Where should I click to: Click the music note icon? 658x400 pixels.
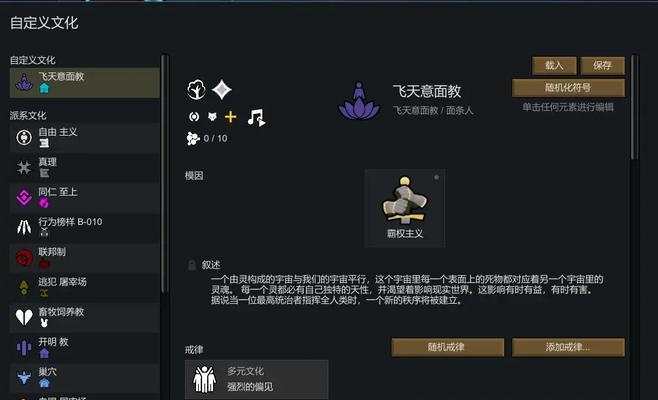click(256, 117)
